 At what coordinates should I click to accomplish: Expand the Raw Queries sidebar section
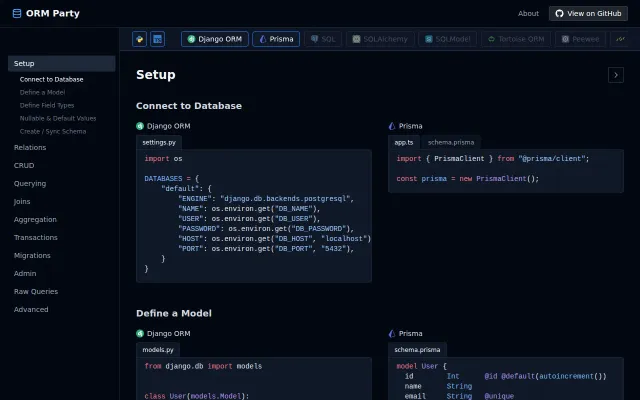click(36, 291)
